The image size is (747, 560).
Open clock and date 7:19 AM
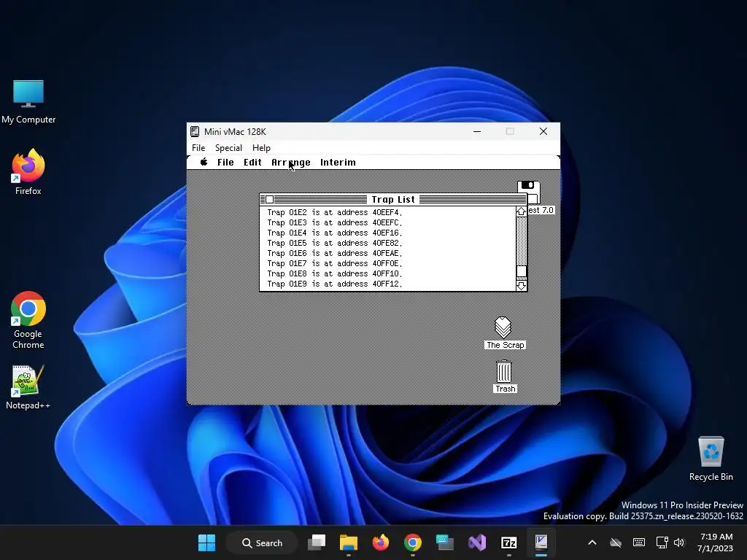(x=715, y=542)
